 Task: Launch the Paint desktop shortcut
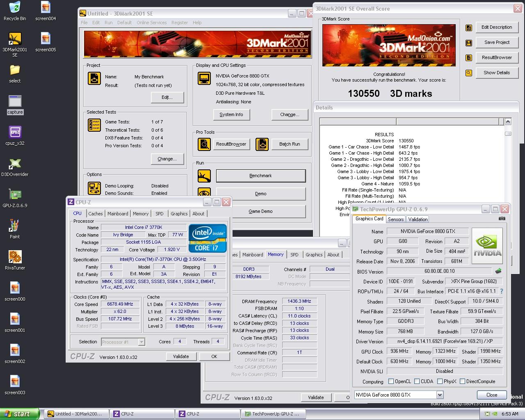(15, 229)
